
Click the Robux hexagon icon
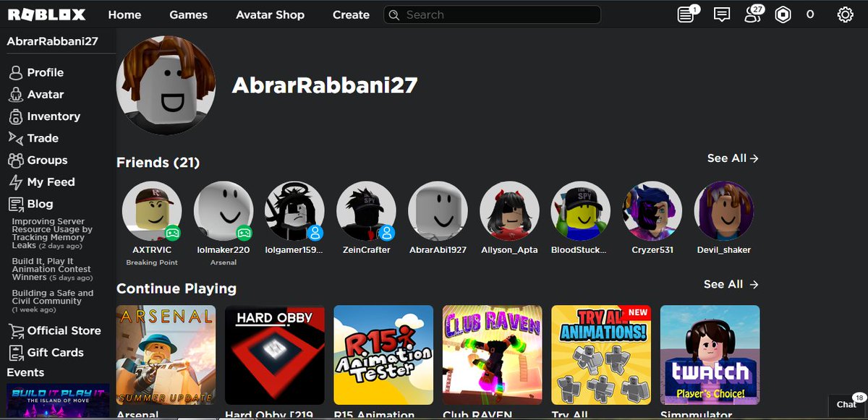(783, 14)
